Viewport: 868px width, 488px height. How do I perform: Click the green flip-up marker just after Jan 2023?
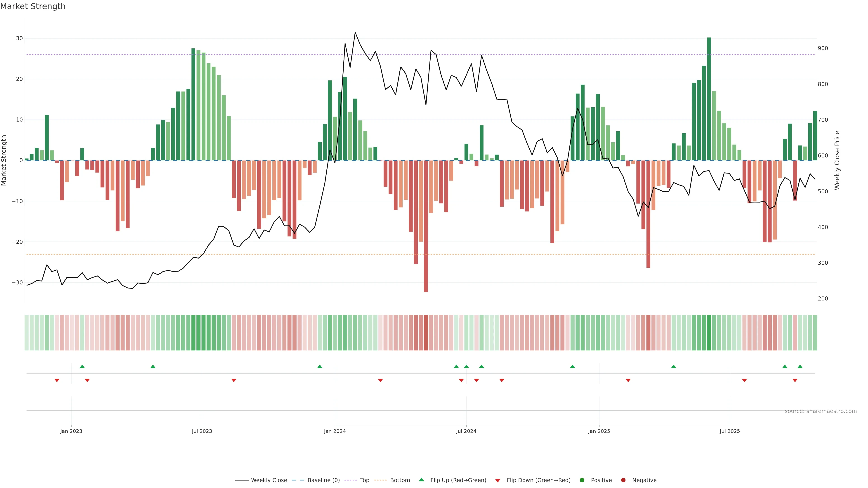pyautogui.click(x=82, y=366)
